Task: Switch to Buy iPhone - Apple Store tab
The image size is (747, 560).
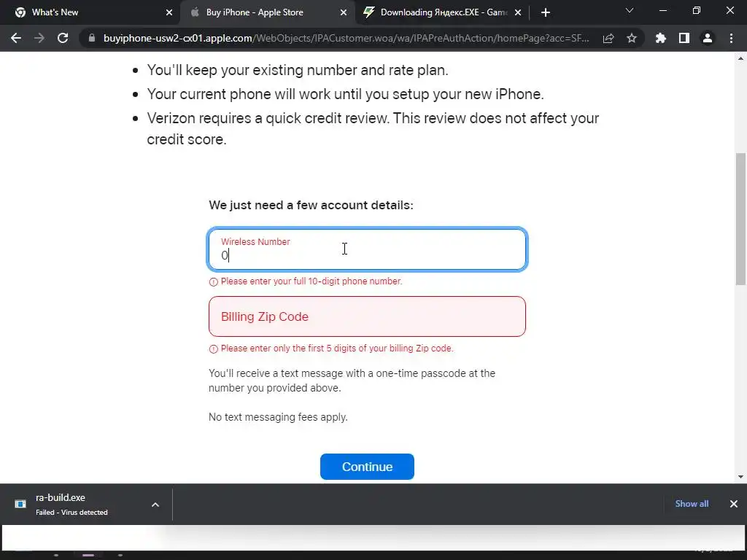Action: 267,12
